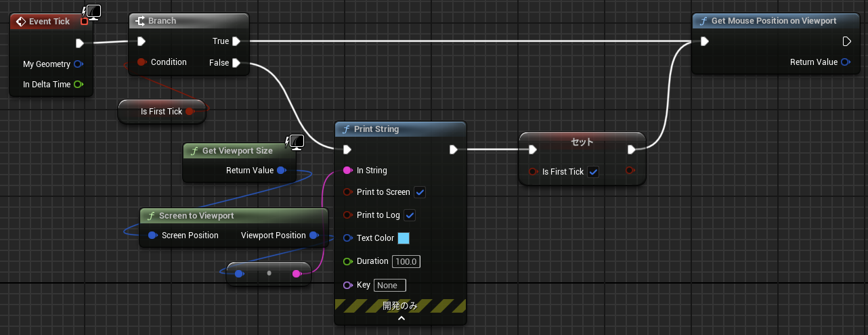Viewport: 868px width, 335px height.
Task: Click the Event Tick red delegate pin
Action: 84,22
